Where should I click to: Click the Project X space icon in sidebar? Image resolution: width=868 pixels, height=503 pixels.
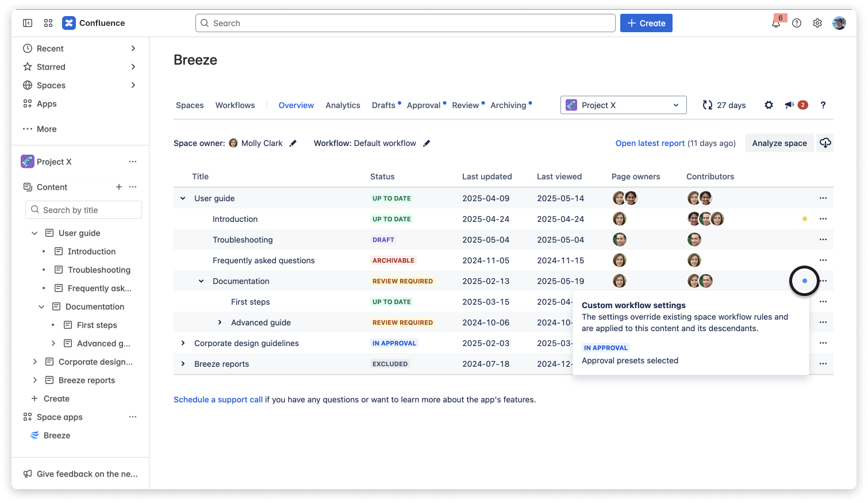pos(28,162)
